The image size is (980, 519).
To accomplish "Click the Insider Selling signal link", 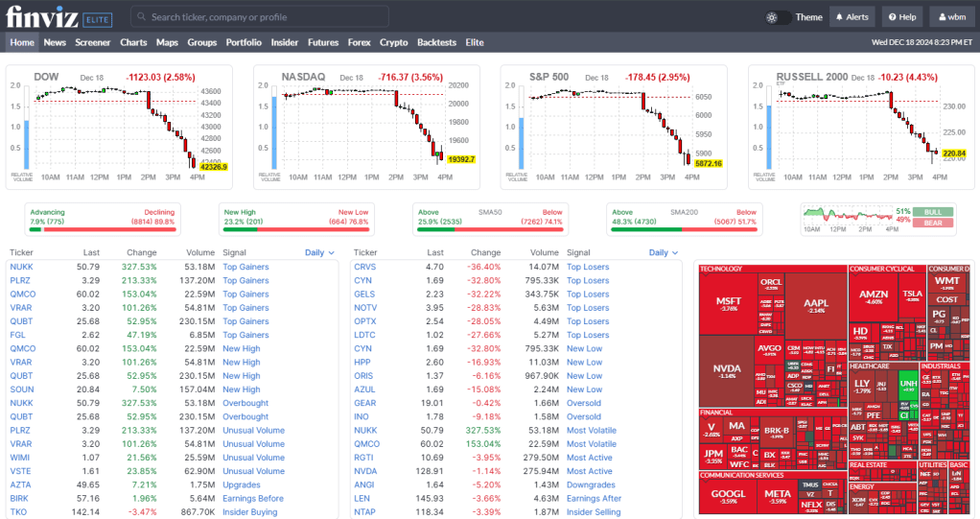I will [x=594, y=512].
